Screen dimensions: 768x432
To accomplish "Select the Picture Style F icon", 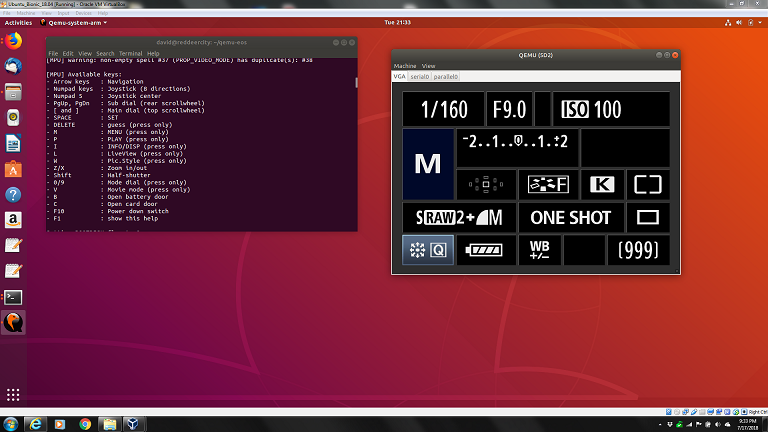I will click(549, 185).
